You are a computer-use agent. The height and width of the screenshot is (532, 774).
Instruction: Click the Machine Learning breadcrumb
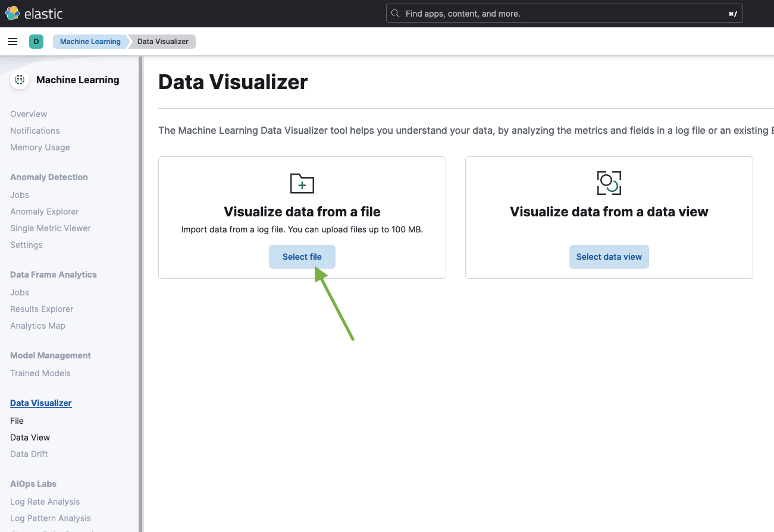tap(90, 42)
